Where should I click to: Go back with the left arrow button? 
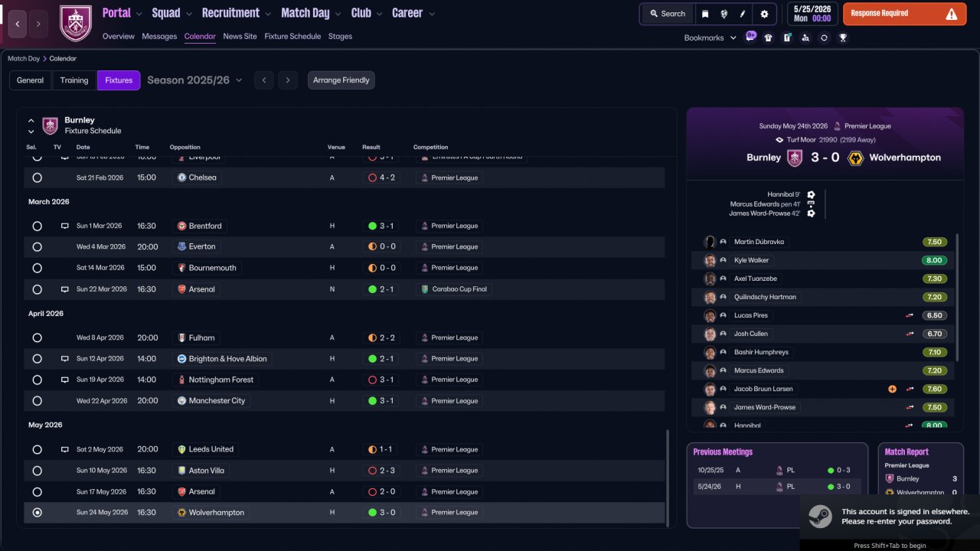[x=18, y=24]
